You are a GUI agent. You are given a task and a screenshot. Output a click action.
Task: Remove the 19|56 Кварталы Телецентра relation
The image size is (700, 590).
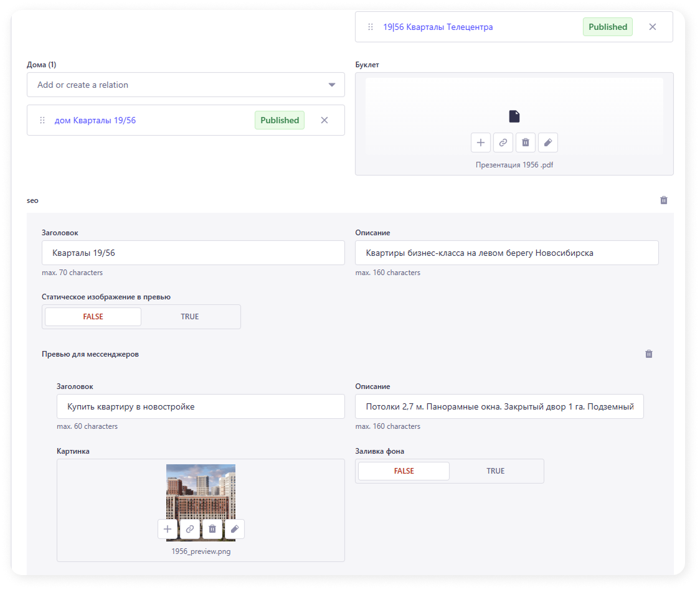[x=653, y=27]
